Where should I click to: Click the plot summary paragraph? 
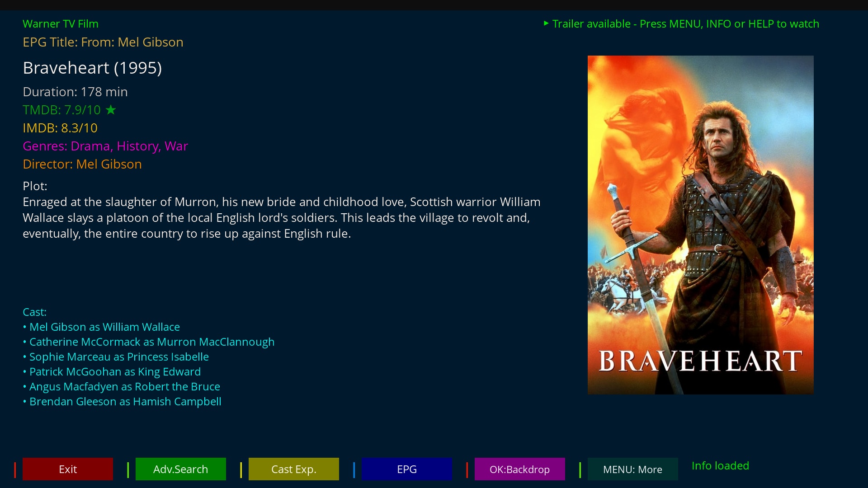(x=282, y=218)
